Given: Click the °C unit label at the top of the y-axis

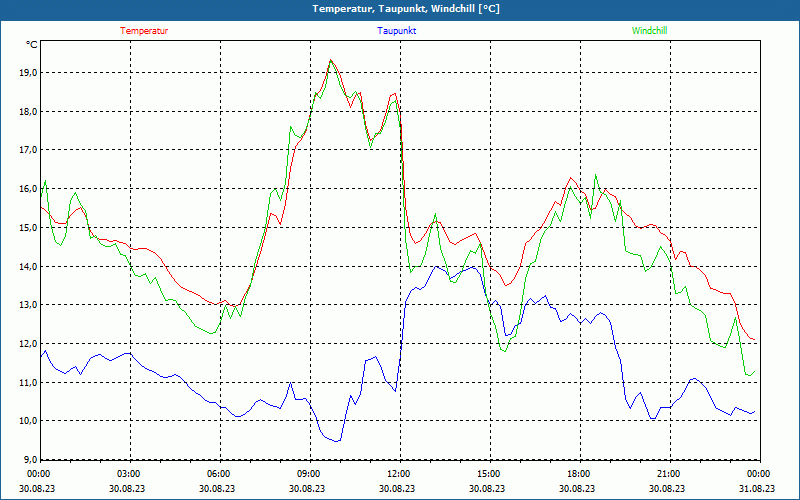Looking at the screenshot, I should click(x=32, y=45).
